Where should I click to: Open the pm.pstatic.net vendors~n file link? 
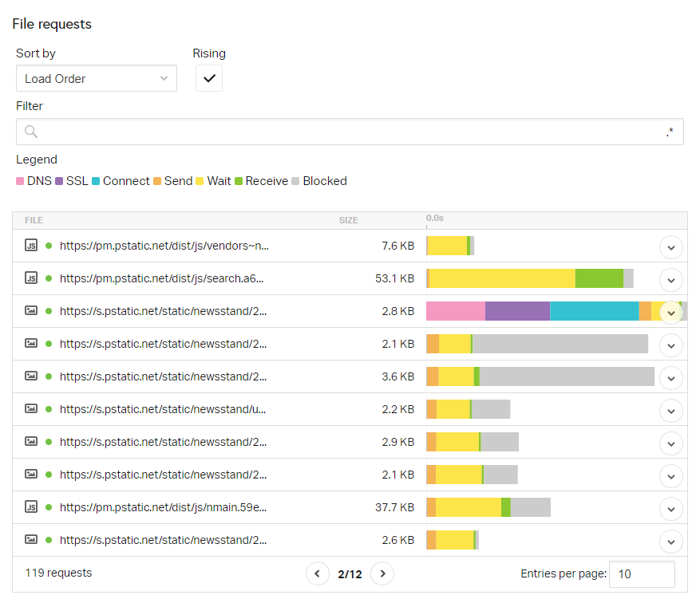[164, 246]
